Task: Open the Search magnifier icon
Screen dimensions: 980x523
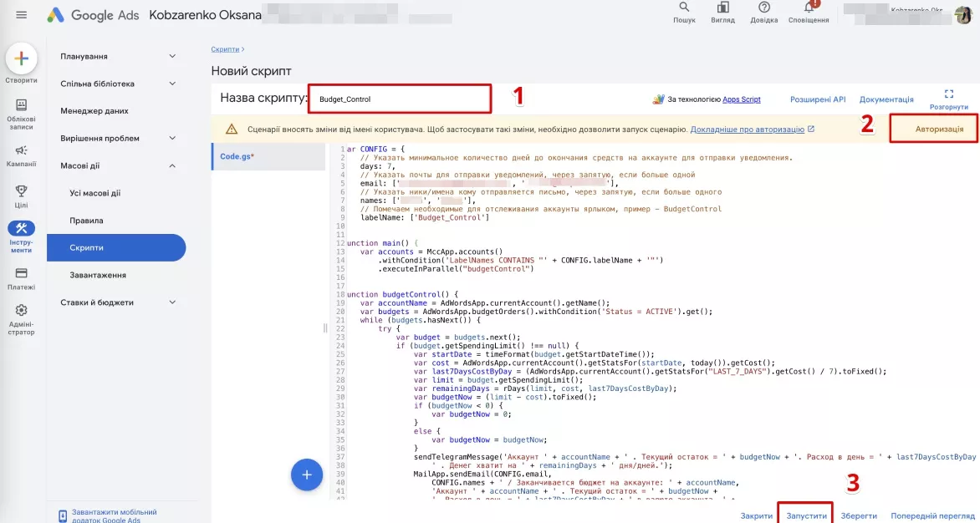Action: point(684,8)
